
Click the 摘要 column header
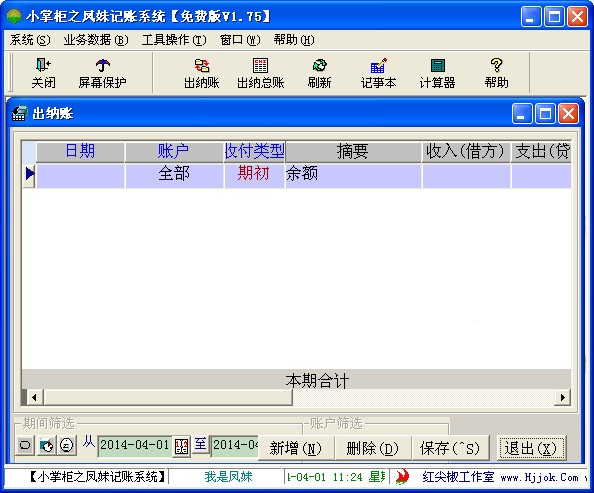pyautogui.click(x=353, y=151)
